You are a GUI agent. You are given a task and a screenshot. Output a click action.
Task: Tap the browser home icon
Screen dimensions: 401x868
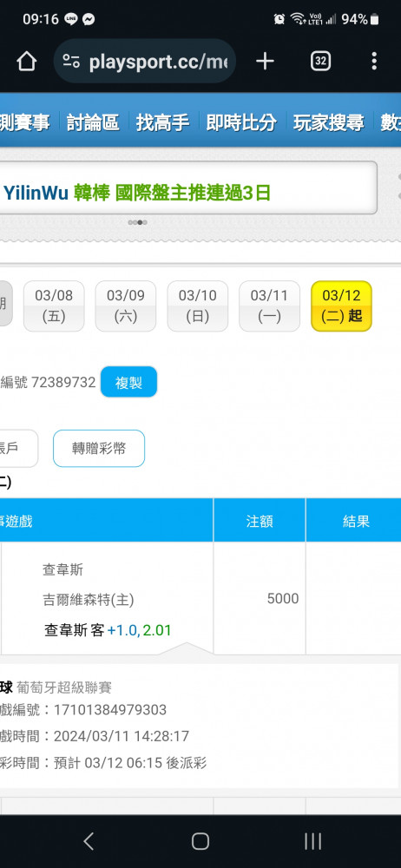[x=27, y=62]
